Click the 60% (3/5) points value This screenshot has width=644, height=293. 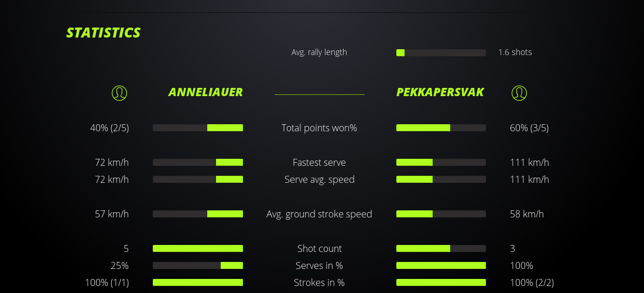(x=529, y=128)
